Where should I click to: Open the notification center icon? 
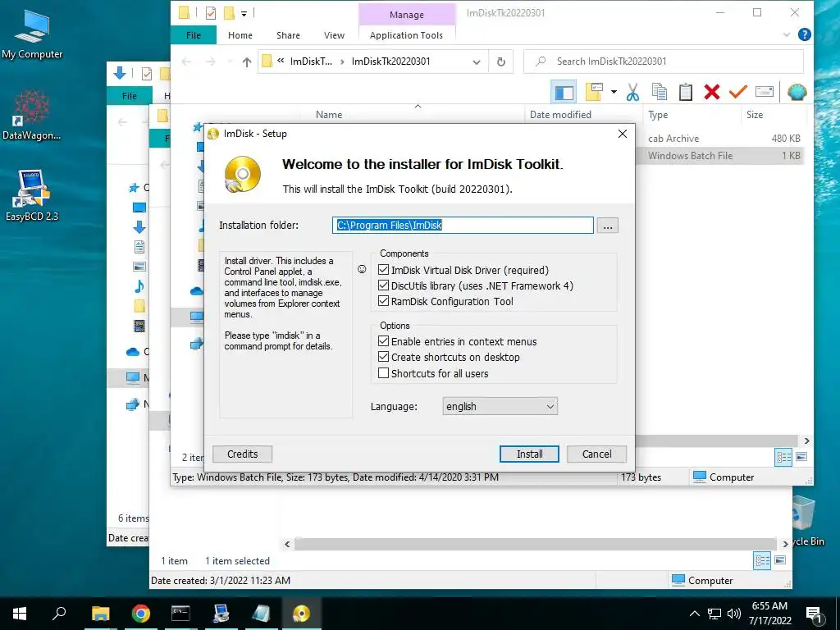815,614
